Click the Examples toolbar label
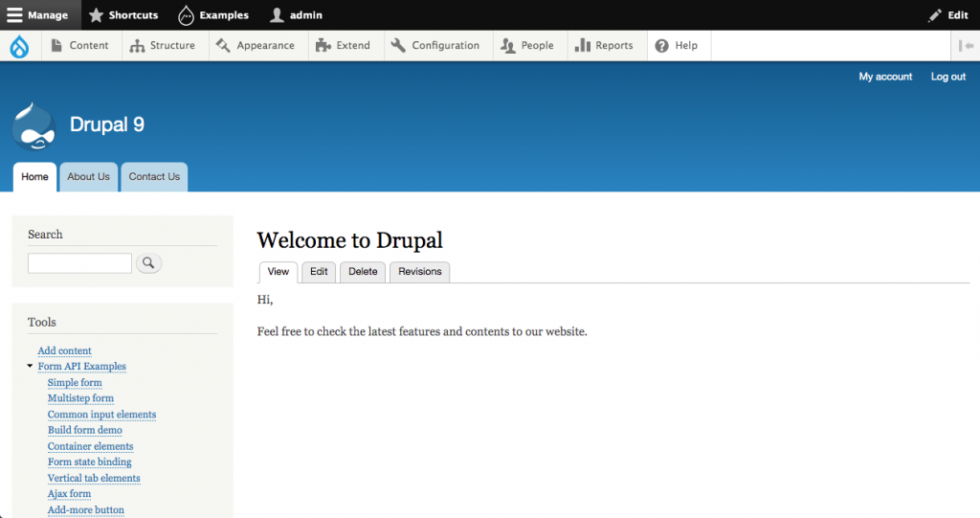Screen dimensions: 980x518 click(x=224, y=15)
